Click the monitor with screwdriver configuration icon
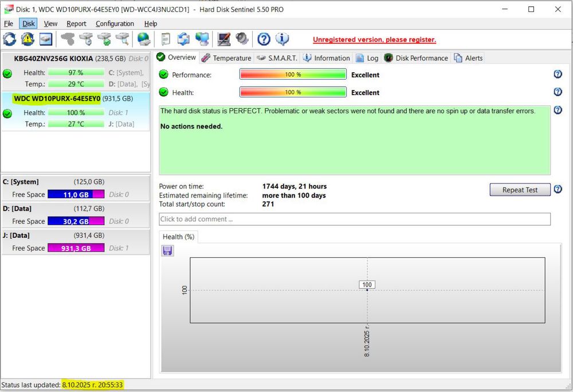This screenshot has height=392, width=573. click(x=223, y=39)
